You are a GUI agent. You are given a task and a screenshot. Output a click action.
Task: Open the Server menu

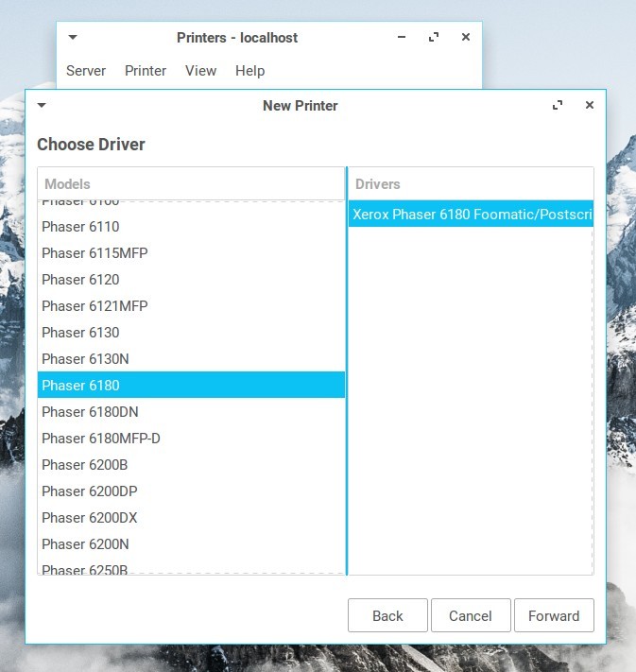pos(86,71)
